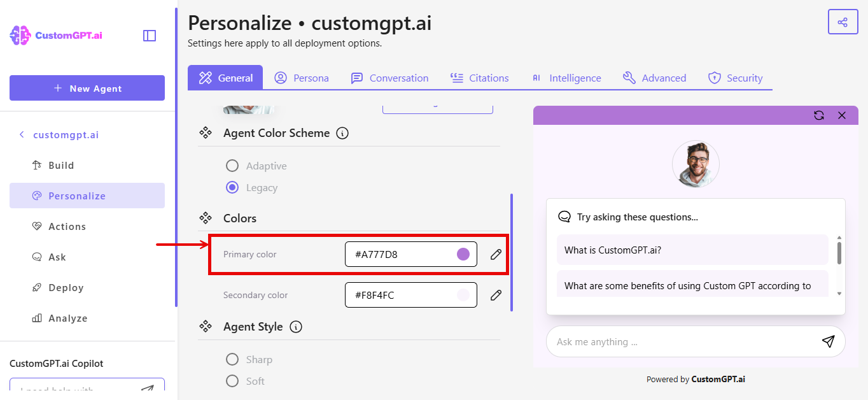Click the Powered by CustomGPT.ai link
Viewport: 868px width, 400px height.
pyautogui.click(x=696, y=379)
